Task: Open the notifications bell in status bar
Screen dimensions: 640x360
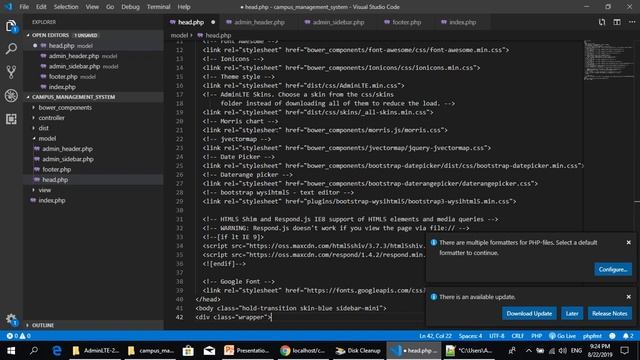Action: tap(628, 336)
